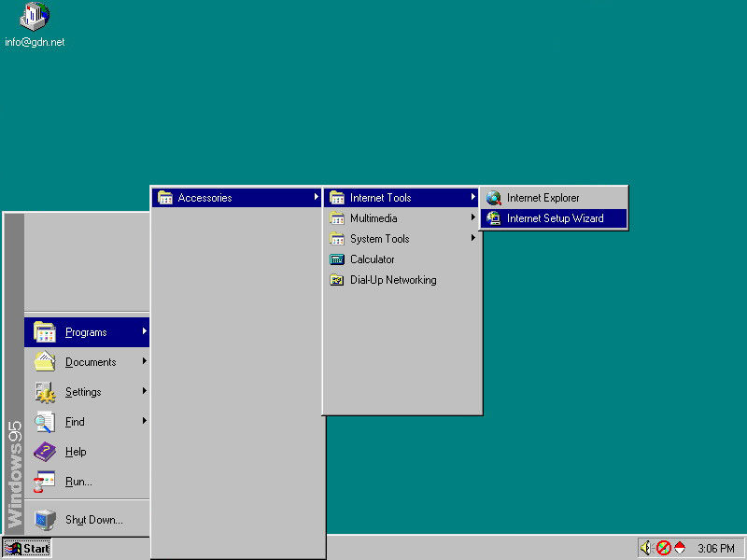The height and width of the screenshot is (560, 747).
Task: Click the 3:06 PM taskbar clock
Action: tap(715, 549)
